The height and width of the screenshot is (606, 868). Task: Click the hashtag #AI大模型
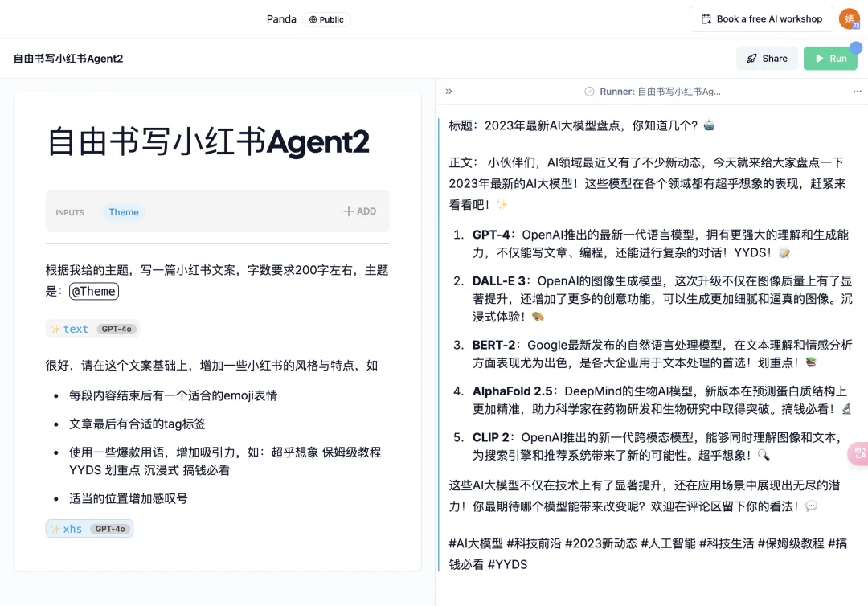(x=476, y=543)
